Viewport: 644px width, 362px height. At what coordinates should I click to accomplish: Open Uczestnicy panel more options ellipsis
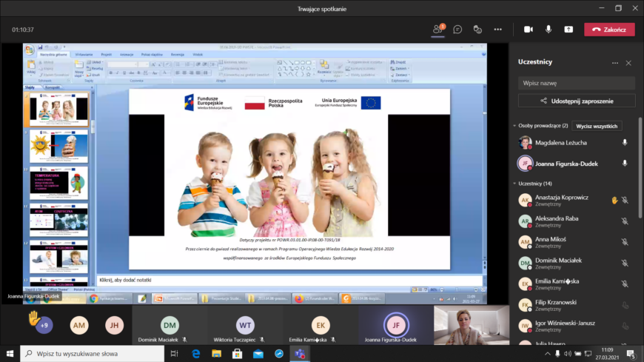[x=615, y=63]
